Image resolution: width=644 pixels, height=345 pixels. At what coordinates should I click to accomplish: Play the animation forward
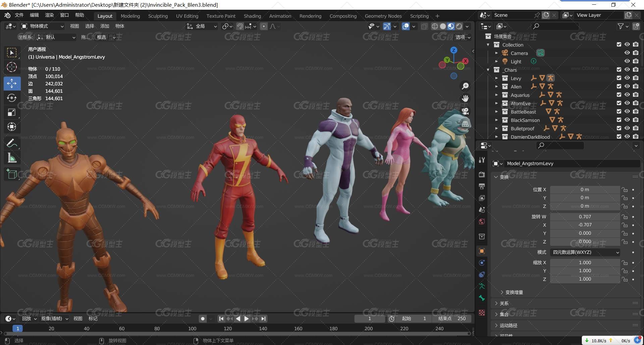point(247,319)
